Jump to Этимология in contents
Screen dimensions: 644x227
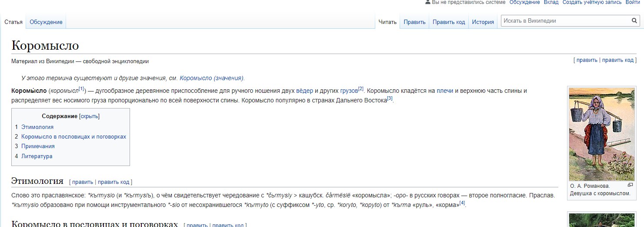37,127
